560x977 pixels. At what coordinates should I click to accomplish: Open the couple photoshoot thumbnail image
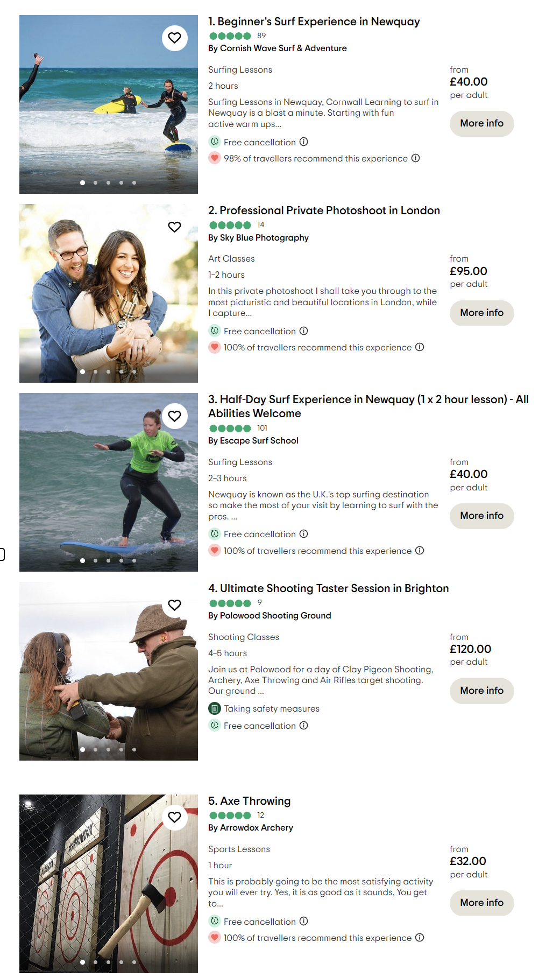coord(109,293)
